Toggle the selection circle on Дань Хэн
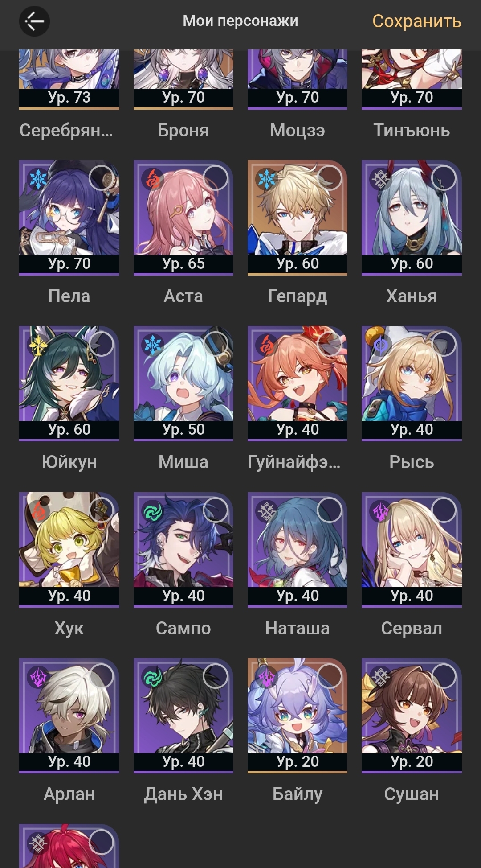Screen dimensions: 481x868 tap(216, 676)
